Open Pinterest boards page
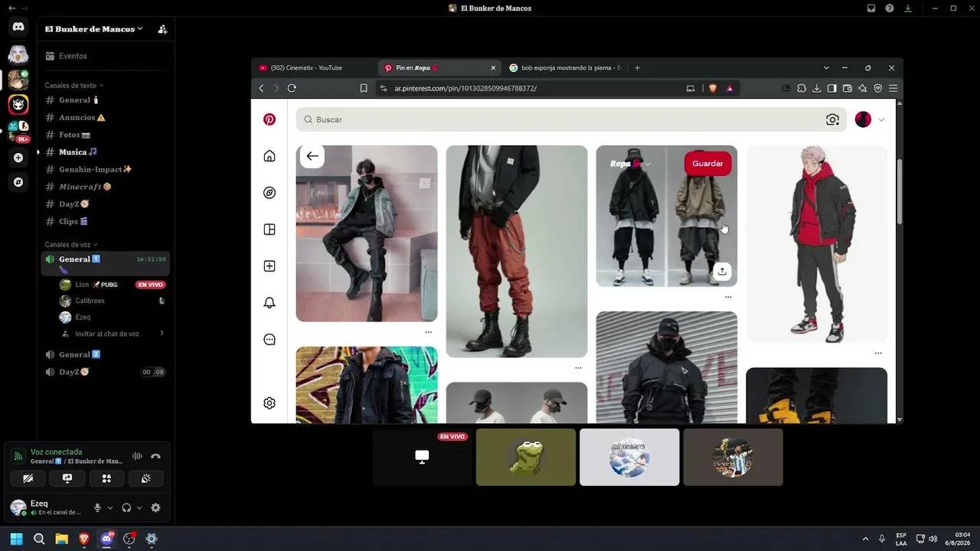980x551 pixels. [x=269, y=230]
